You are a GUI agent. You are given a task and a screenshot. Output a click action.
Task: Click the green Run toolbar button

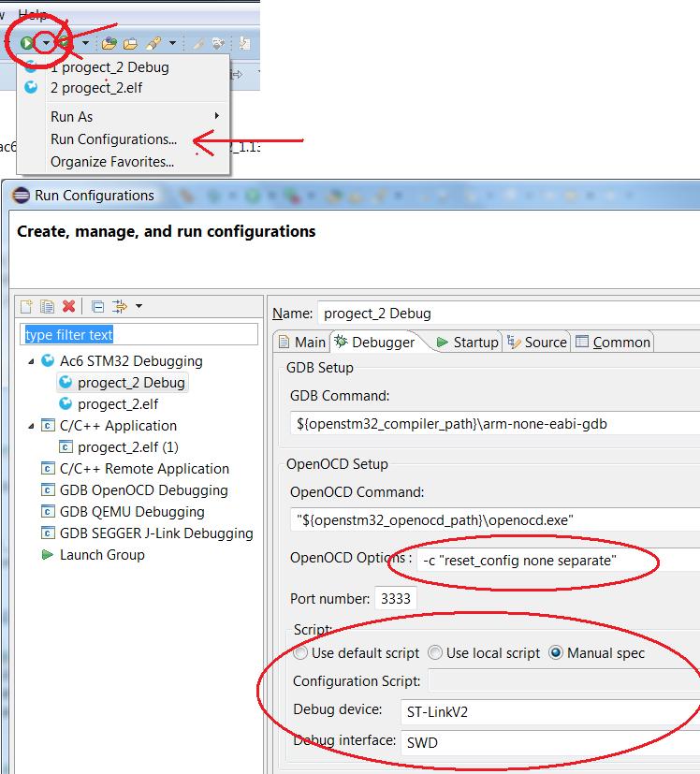[x=28, y=42]
